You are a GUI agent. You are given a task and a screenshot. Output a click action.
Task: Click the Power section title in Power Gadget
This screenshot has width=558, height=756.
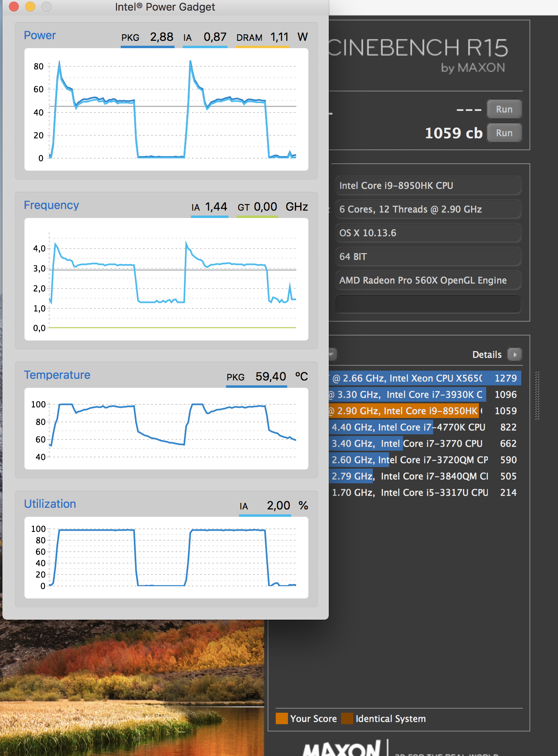coord(40,36)
